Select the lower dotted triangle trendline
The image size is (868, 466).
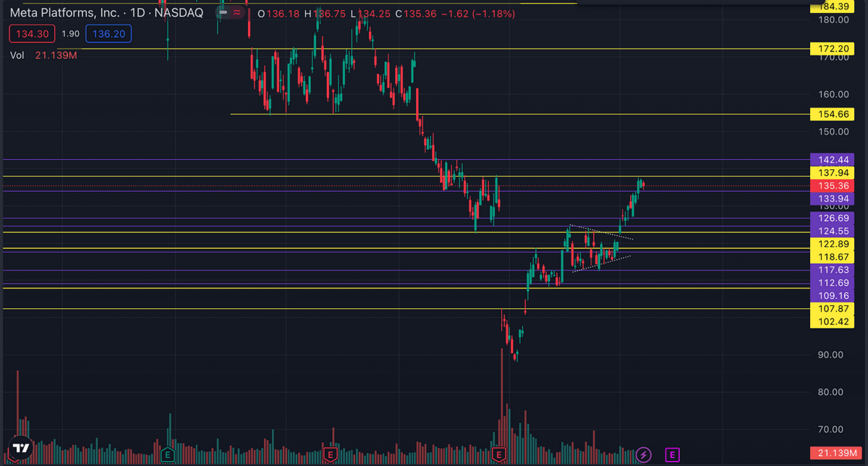(602, 263)
